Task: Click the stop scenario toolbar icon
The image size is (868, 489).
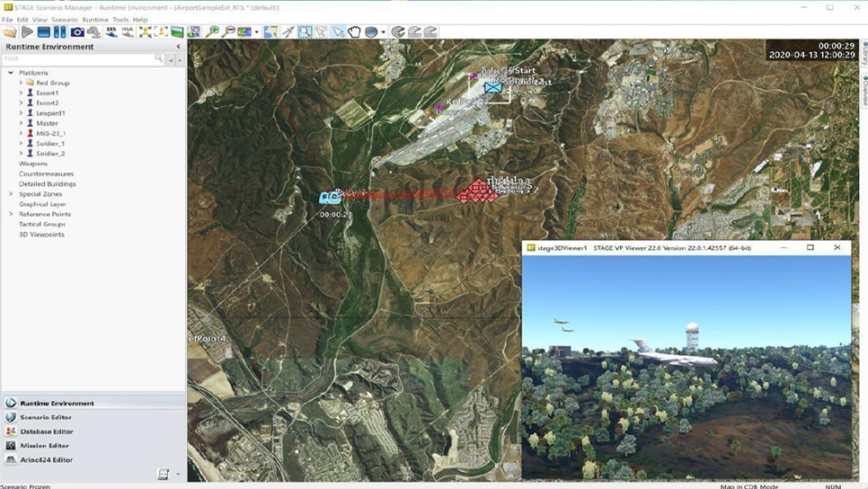Action: coord(43,31)
